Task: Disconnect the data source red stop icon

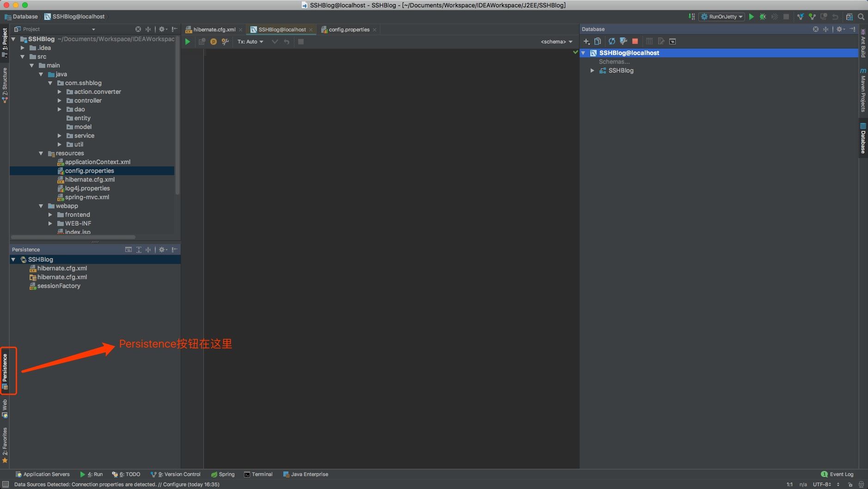Action: [x=635, y=42]
